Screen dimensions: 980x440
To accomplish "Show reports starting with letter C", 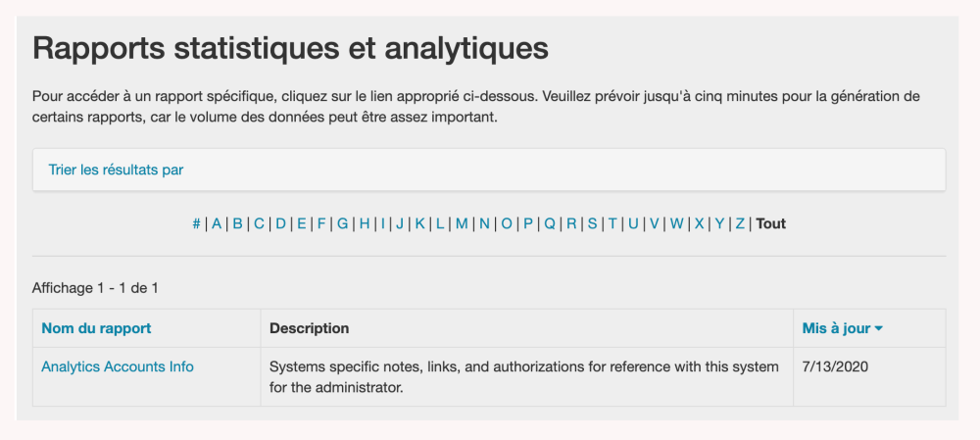I will pos(259,223).
